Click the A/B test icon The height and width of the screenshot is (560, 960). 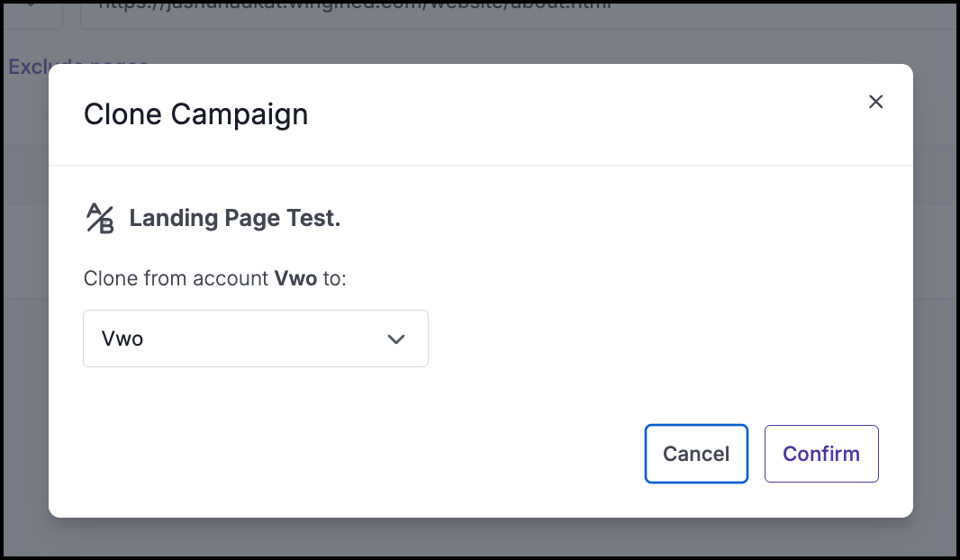click(x=100, y=219)
